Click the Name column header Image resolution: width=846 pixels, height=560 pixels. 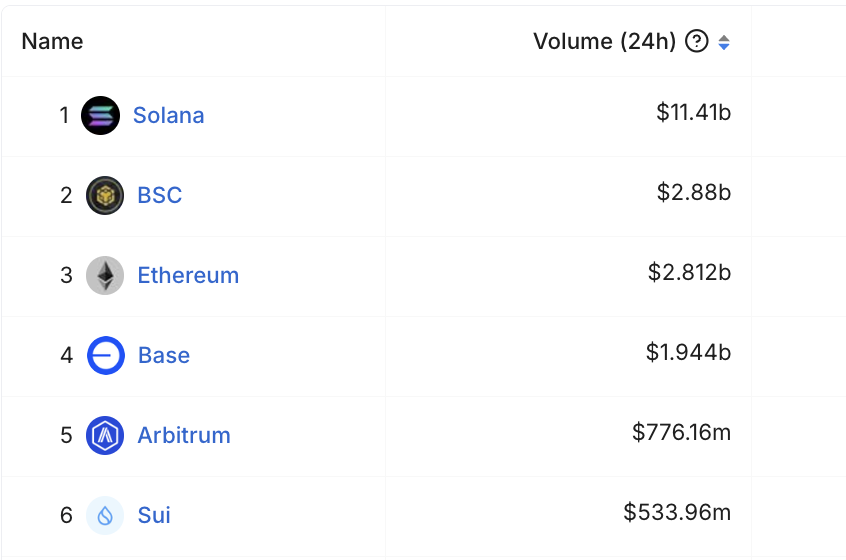click(x=52, y=41)
